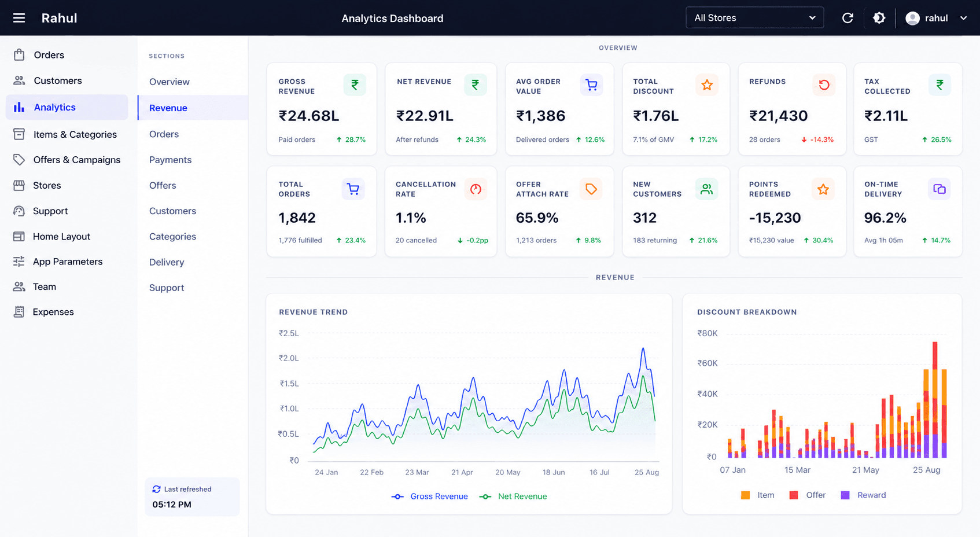Toggle Item series in discount legend
980x537 pixels.
coord(757,495)
